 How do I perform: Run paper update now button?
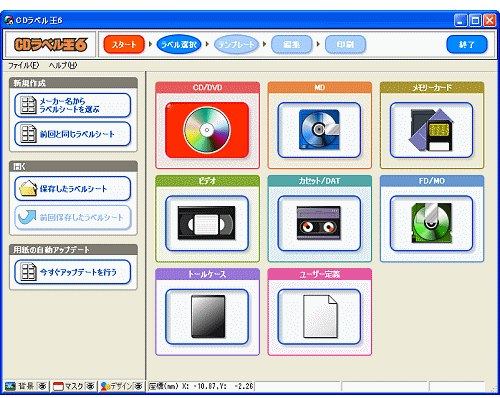(73, 272)
